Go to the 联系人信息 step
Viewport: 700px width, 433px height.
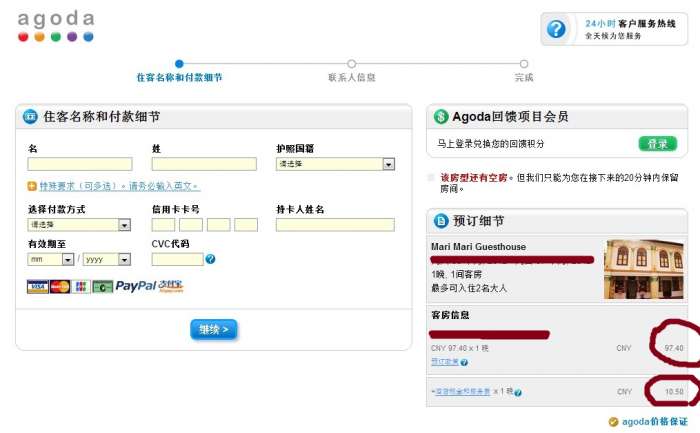click(352, 77)
